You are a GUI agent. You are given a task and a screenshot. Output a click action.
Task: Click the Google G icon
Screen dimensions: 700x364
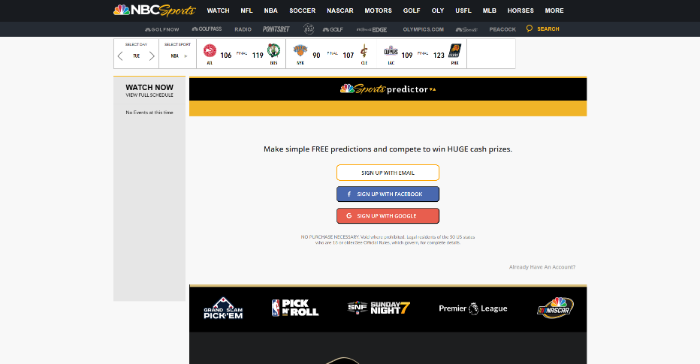tap(349, 216)
